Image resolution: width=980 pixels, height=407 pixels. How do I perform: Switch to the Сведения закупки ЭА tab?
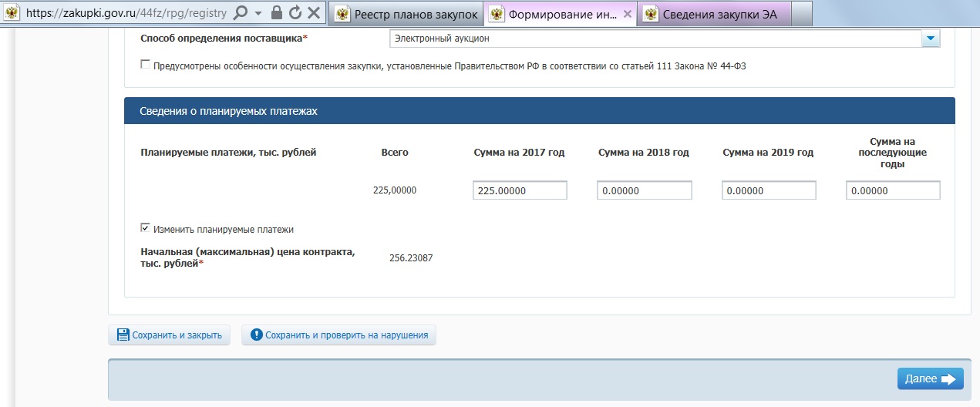(716, 13)
